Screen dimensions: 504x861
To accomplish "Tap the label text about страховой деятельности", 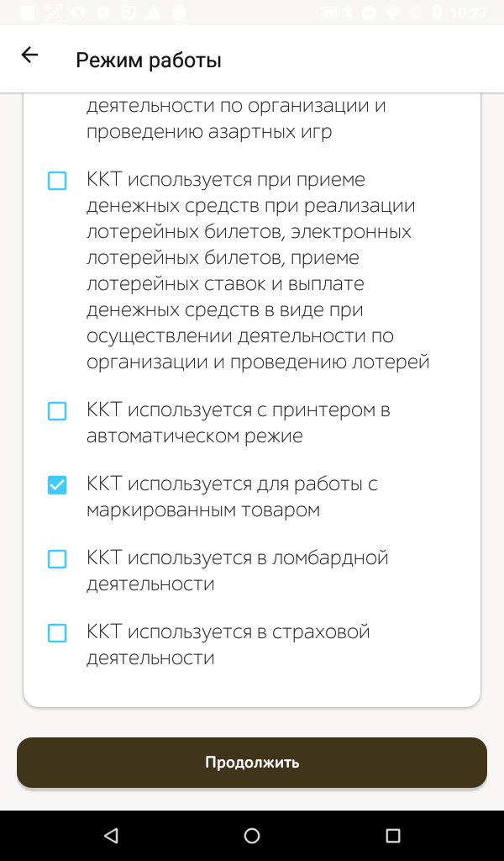I will click(x=228, y=644).
